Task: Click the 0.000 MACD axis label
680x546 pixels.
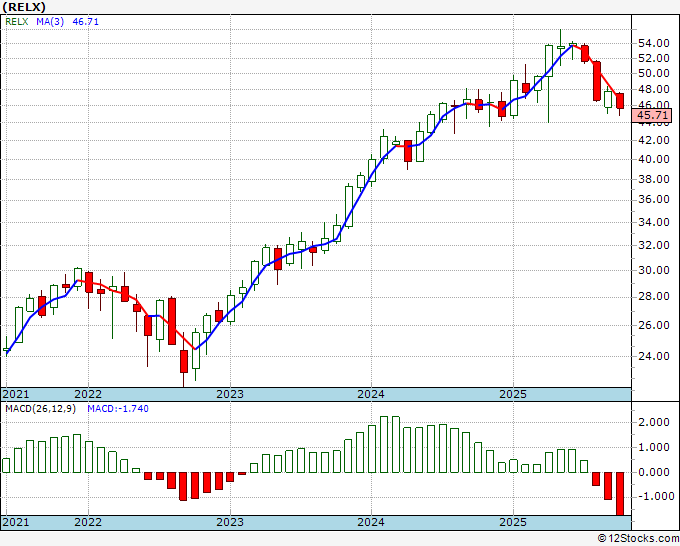Action: pos(654,472)
